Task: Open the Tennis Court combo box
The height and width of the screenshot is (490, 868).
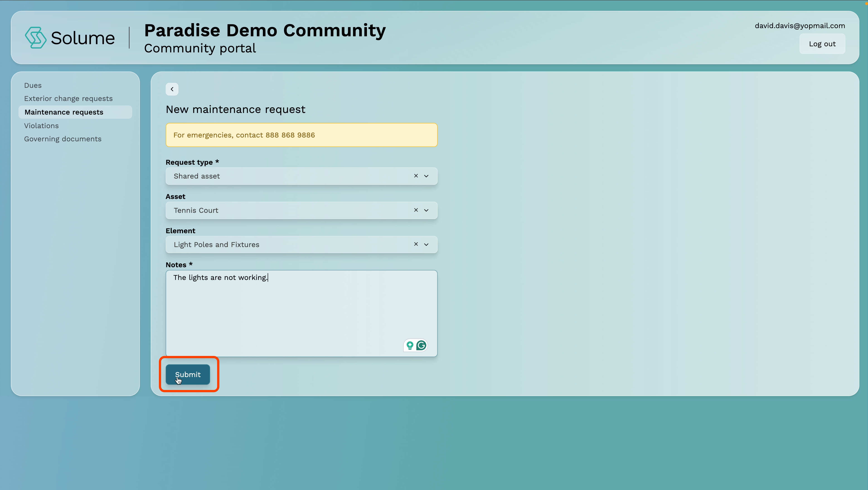Action: [x=302, y=211]
